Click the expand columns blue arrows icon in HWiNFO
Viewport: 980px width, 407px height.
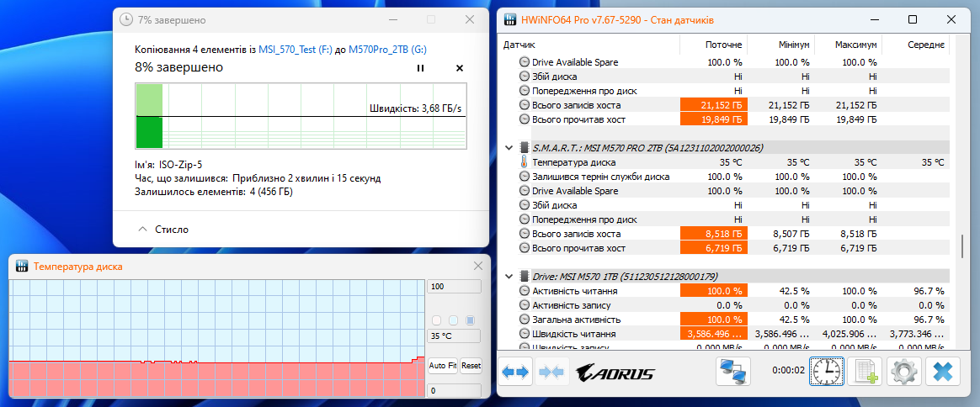(x=516, y=372)
